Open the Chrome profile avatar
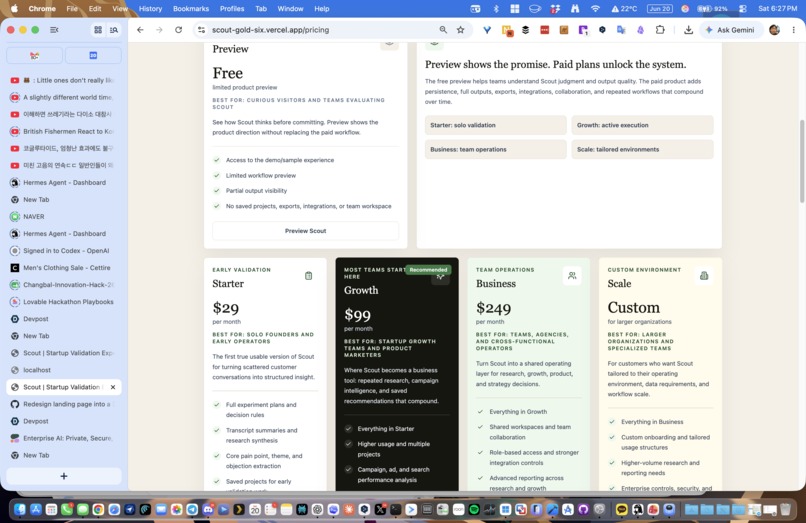The width and height of the screenshot is (806, 523). point(774,30)
